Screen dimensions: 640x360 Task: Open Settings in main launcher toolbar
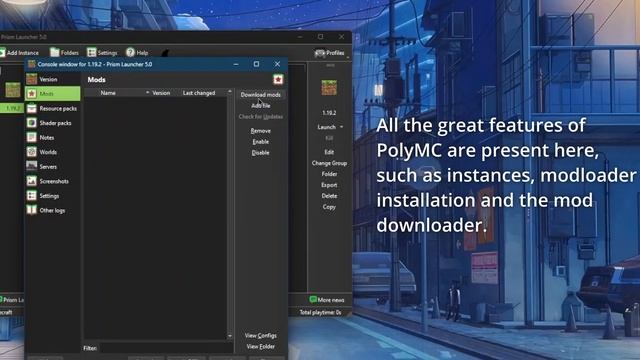click(x=102, y=53)
